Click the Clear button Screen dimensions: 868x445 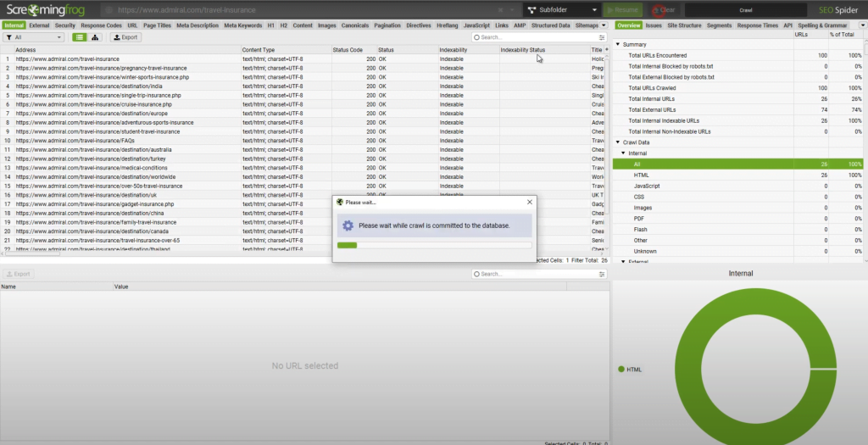[x=664, y=10]
